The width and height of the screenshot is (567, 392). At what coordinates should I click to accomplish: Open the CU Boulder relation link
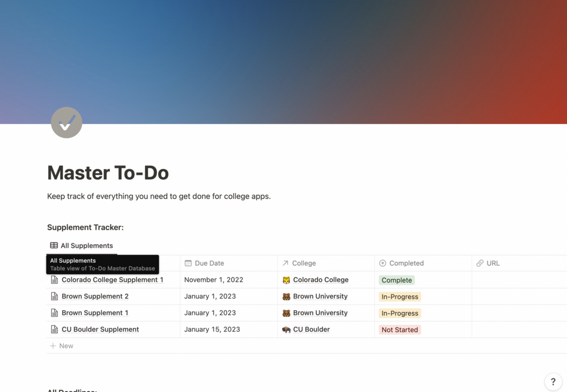click(x=311, y=329)
